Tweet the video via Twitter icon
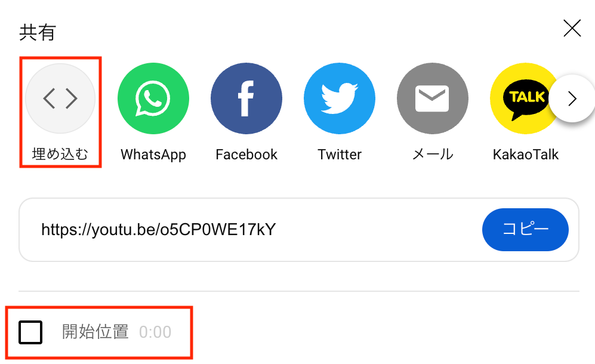This screenshot has width=595, height=364. coord(340,98)
